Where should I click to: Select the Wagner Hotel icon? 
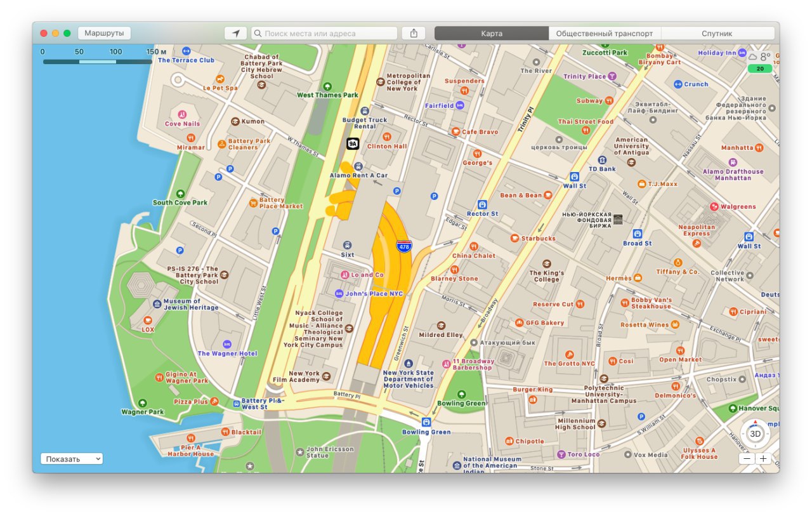coord(228,343)
